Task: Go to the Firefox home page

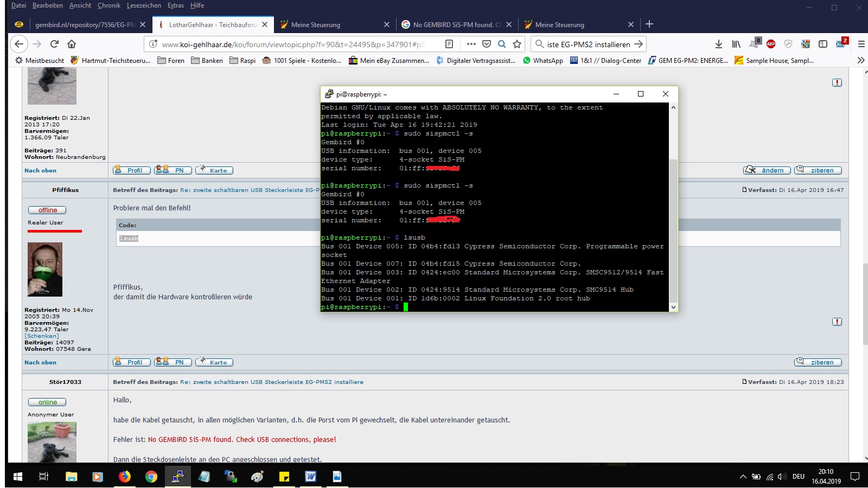Action: click(x=72, y=44)
